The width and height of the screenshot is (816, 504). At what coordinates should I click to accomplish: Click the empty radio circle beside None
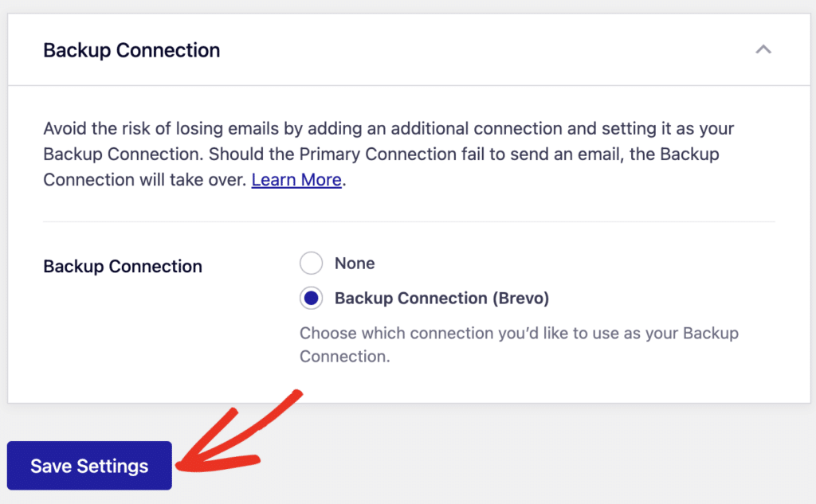click(x=311, y=263)
